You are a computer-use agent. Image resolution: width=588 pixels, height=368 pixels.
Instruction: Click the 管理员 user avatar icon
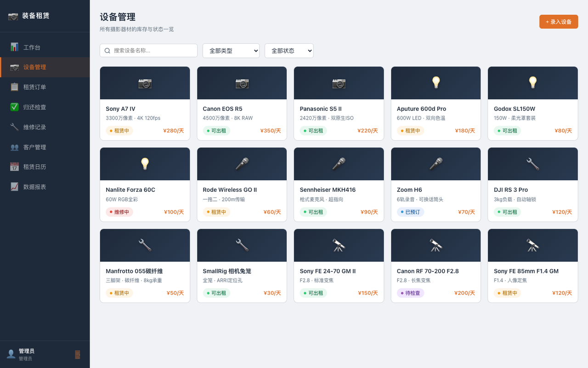(11, 354)
